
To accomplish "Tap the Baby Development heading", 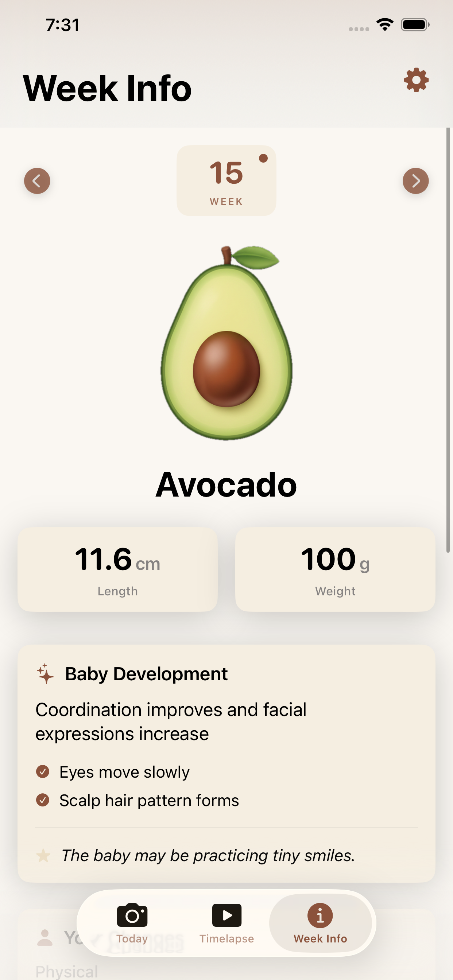I will coord(146,674).
